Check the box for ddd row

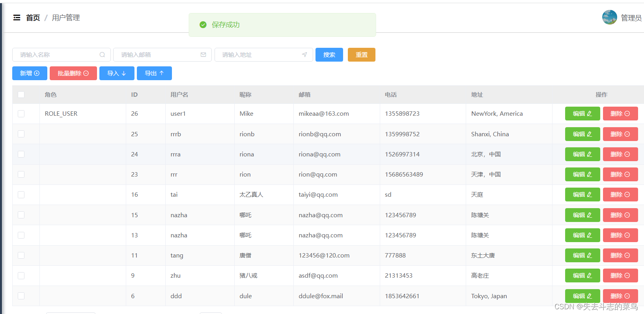click(21, 296)
